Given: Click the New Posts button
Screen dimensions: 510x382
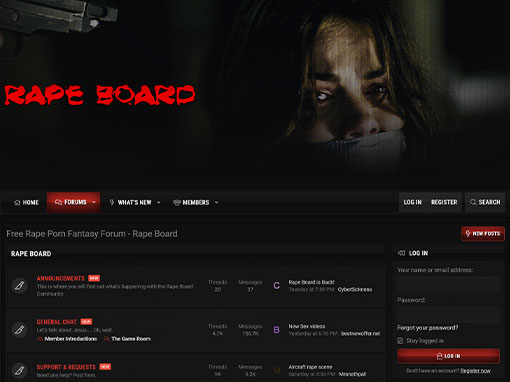Looking at the screenshot, I should (483, 233).
